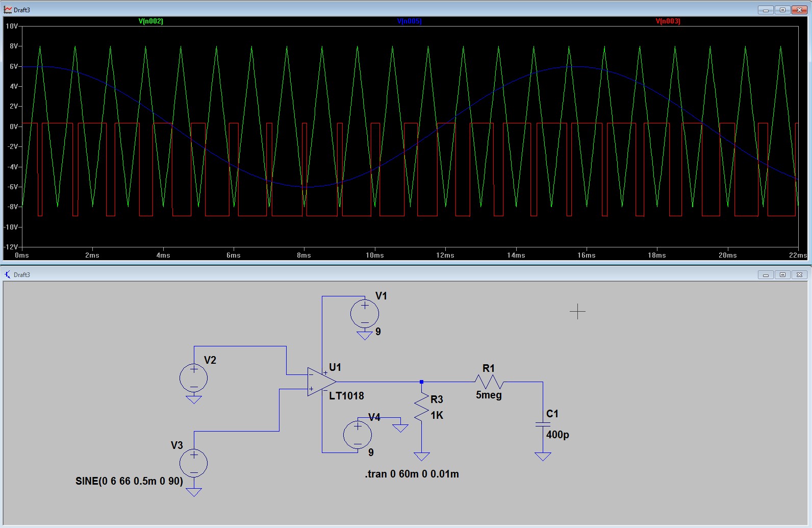Image resolution: width=812 pixels, height=528 pixels.
Task: Select the V4 voltage source symbol
Action: [x=358, y=435]
